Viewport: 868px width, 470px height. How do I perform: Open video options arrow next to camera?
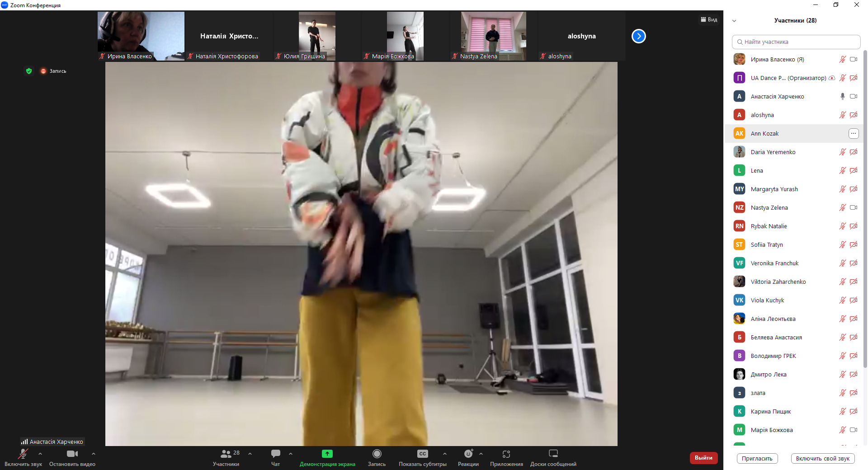[x=94, y=454]
